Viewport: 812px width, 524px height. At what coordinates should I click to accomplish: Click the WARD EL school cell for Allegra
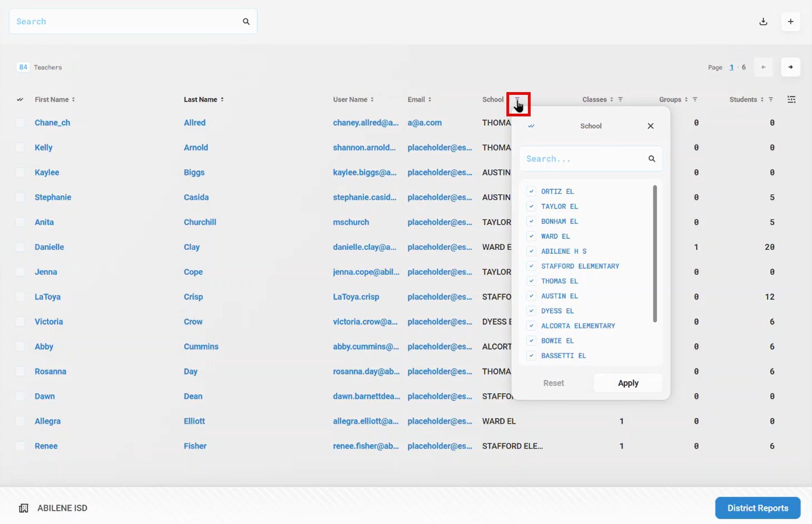(499, 421)
